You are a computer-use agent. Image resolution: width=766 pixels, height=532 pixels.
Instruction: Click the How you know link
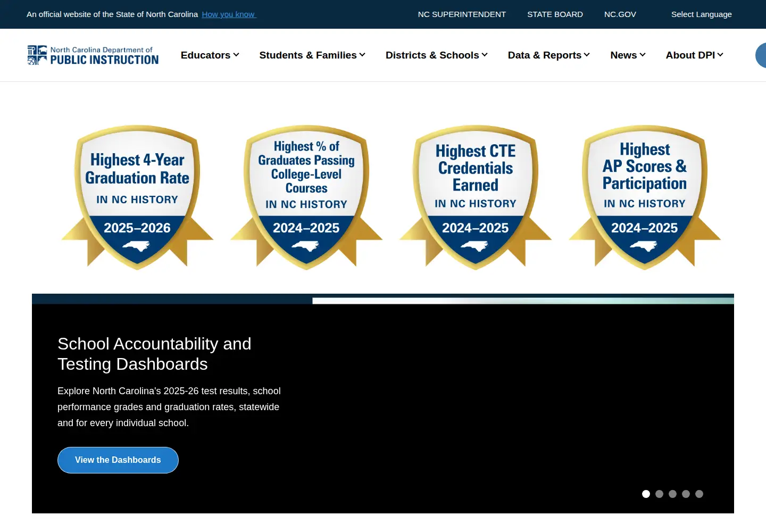click(229, 14)
